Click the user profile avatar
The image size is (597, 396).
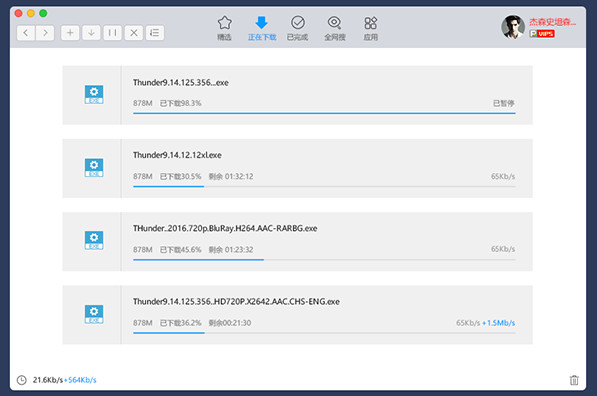click(513, 27)
